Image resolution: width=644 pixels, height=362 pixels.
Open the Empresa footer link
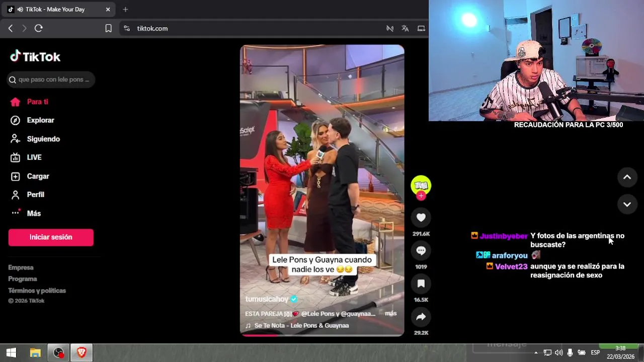(21, 267)
